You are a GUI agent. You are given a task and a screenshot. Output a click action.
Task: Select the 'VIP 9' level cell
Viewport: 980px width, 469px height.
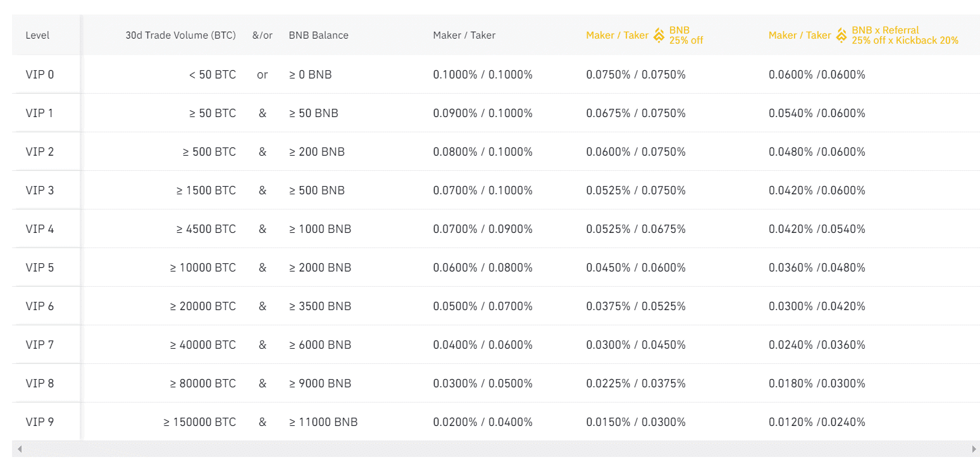[40, 422]
